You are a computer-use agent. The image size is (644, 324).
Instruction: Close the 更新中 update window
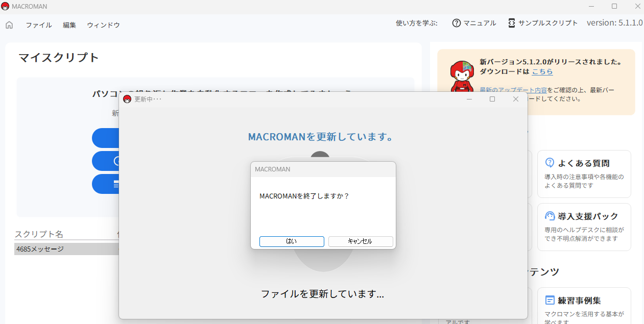[516, 99]
